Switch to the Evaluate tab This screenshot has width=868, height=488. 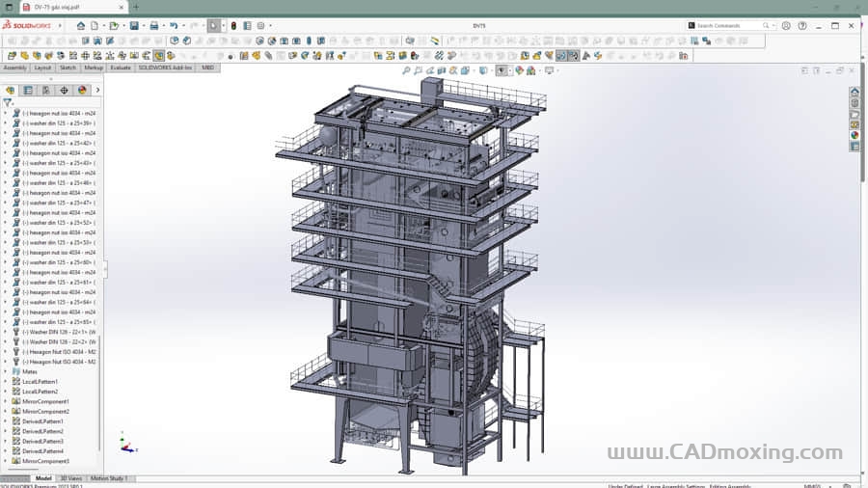point(121,68)
